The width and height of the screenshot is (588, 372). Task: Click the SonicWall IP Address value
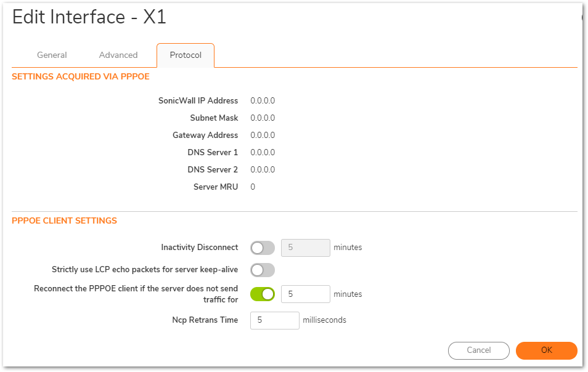coord(263,101)
